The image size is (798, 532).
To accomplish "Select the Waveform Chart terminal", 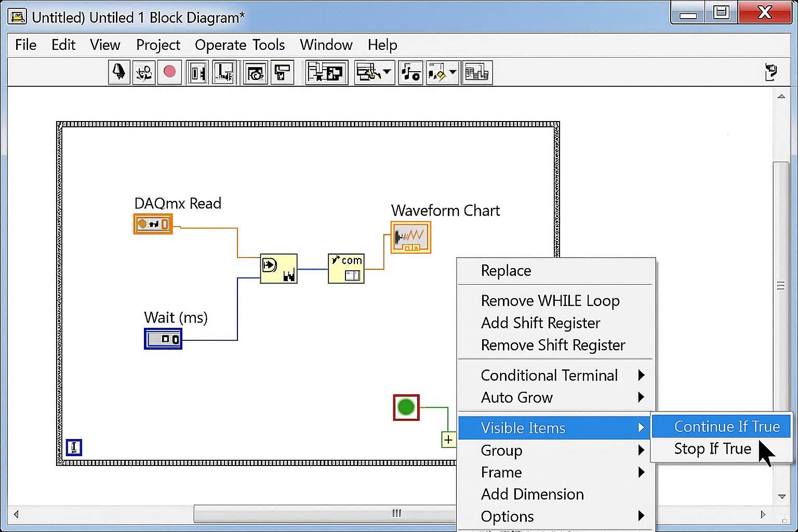I will pyautogui.click(x=410, y=237).
